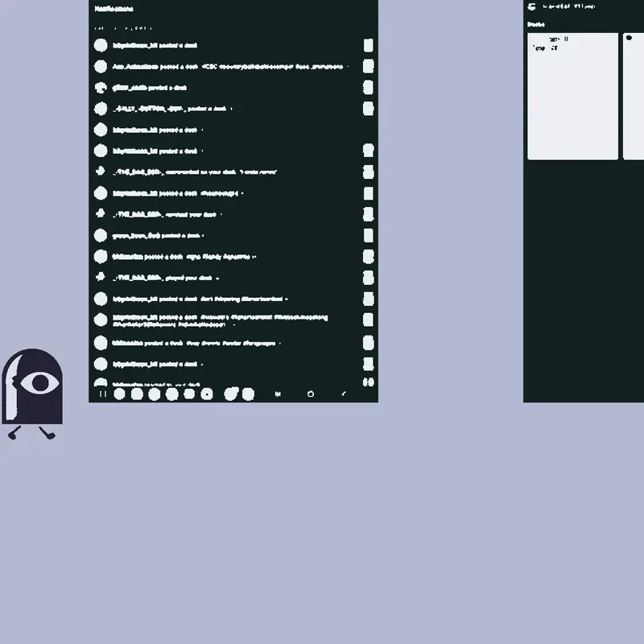This screenshot has height=644, width=644.
Task: Open the 'commented on your dash' notification
Action: (233, 171)
